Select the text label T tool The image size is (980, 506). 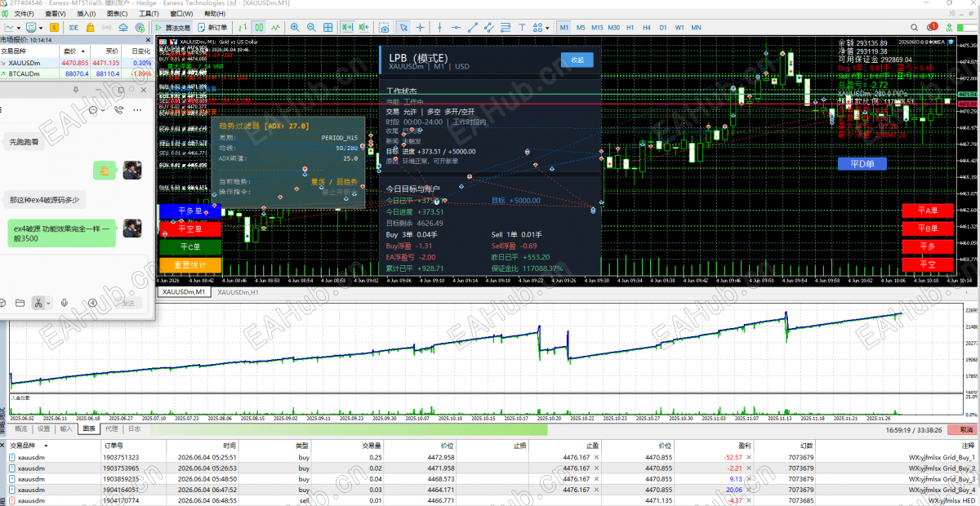[x=521, y=27]
